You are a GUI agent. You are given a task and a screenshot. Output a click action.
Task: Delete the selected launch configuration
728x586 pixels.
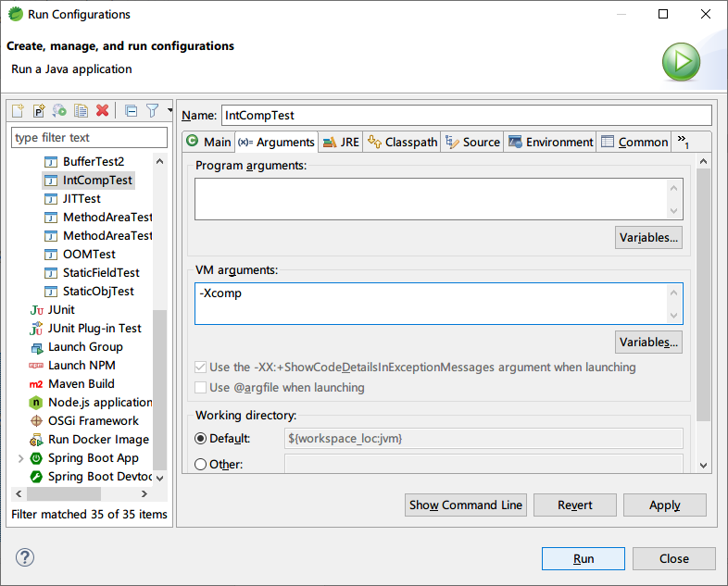coord(102,111)
